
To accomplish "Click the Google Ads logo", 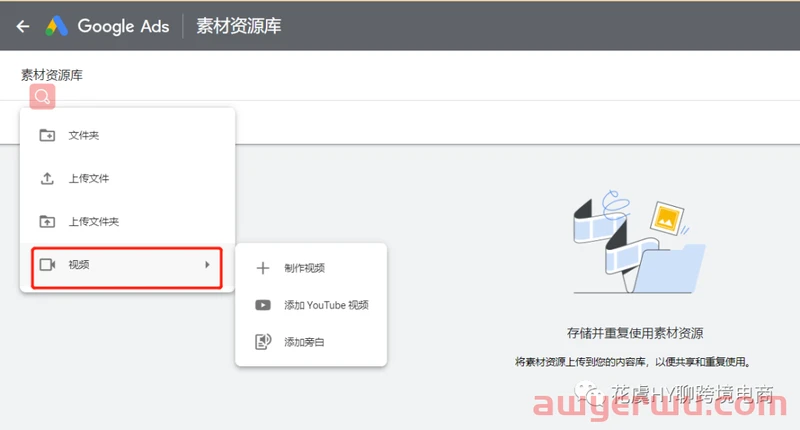I will [x=57, y=26].
